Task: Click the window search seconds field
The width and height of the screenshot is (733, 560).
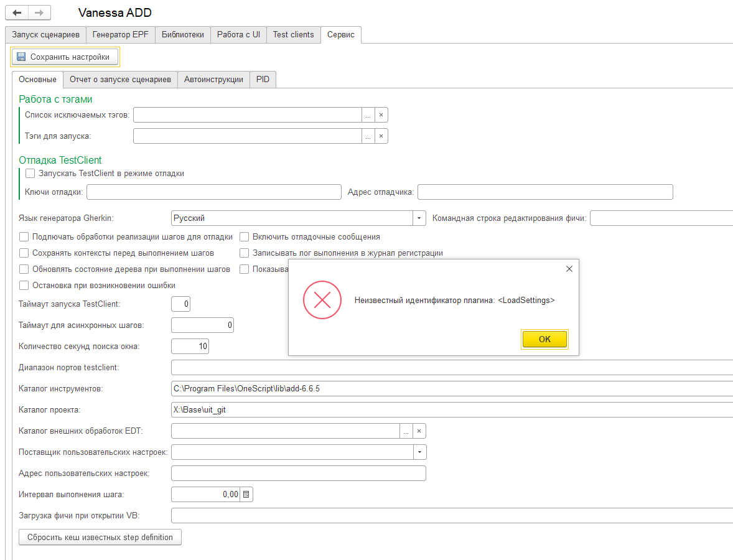Action: (190, 347)
